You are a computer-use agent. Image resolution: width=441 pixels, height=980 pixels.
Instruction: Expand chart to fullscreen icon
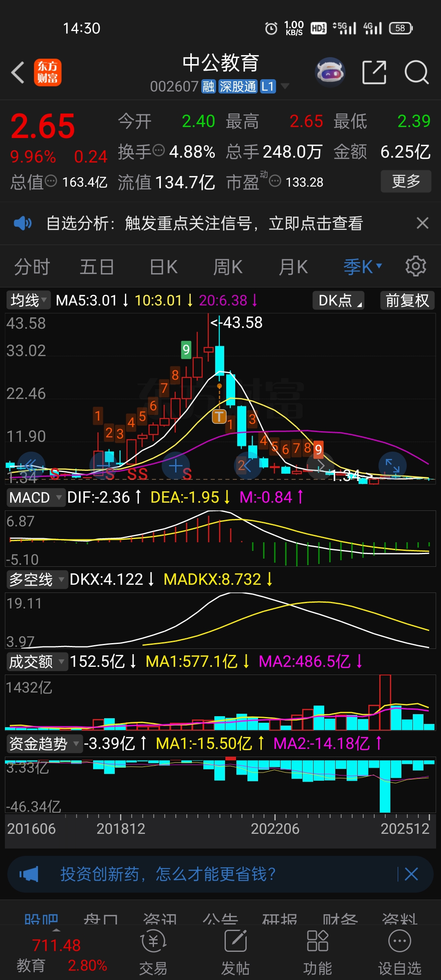392,465
